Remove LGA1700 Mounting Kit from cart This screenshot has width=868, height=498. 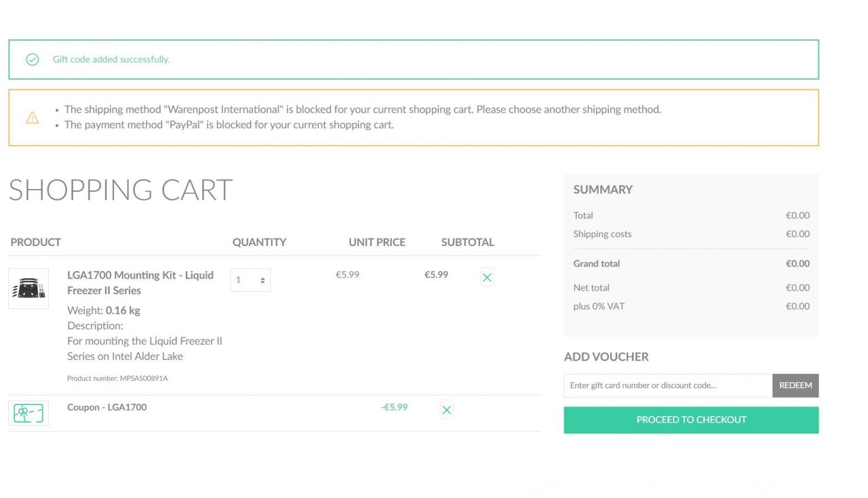(487, 277)
